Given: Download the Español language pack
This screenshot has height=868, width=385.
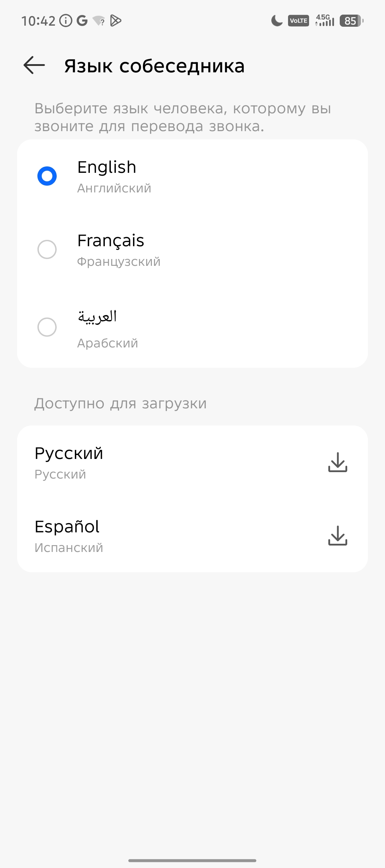Looking at the screenshot, I should point(337,536).
